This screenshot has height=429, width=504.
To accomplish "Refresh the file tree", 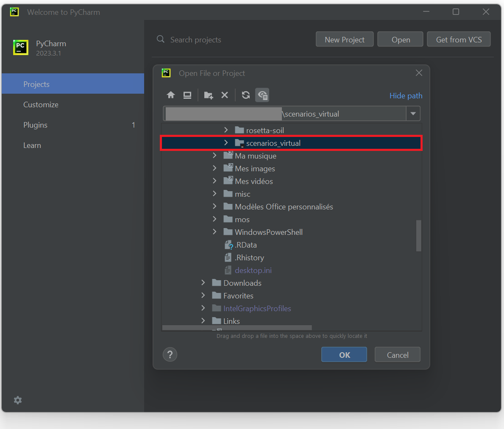I will [246, 95].
